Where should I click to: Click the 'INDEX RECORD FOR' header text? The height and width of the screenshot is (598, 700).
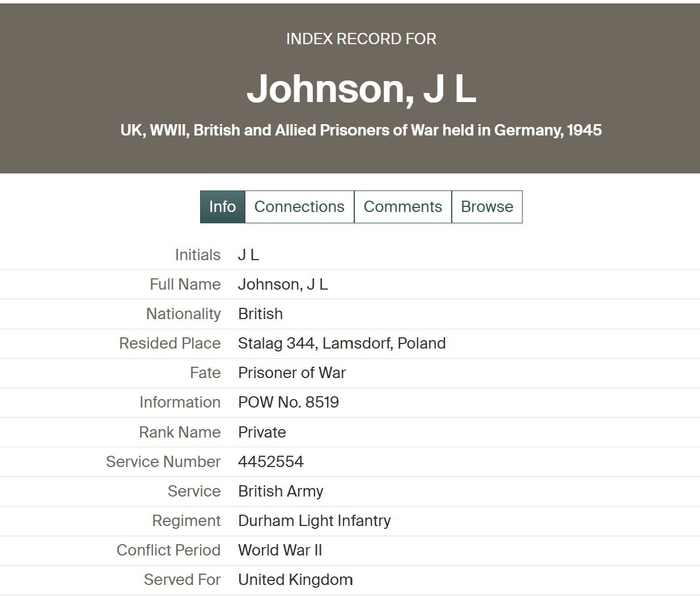[361, 39]
